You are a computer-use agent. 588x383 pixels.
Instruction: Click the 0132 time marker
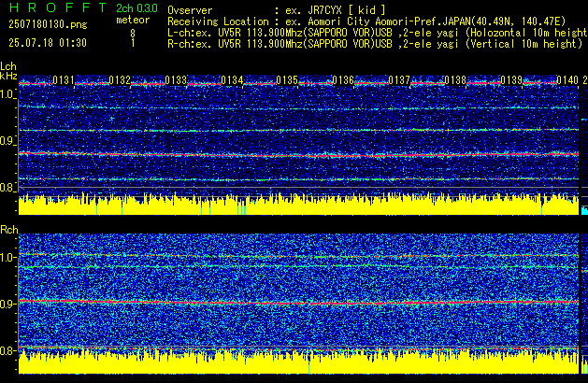click(120, 80)
